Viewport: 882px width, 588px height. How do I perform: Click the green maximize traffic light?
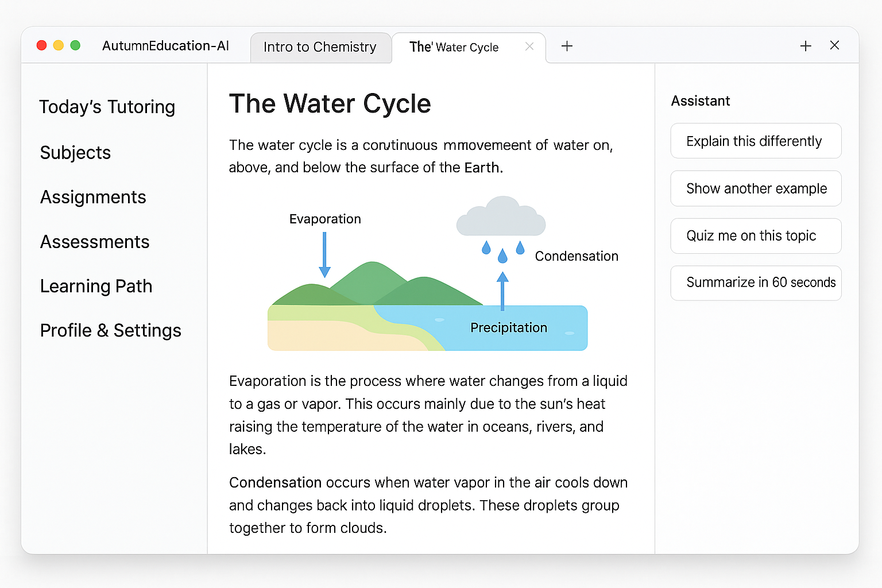click(x=75, y=45)
